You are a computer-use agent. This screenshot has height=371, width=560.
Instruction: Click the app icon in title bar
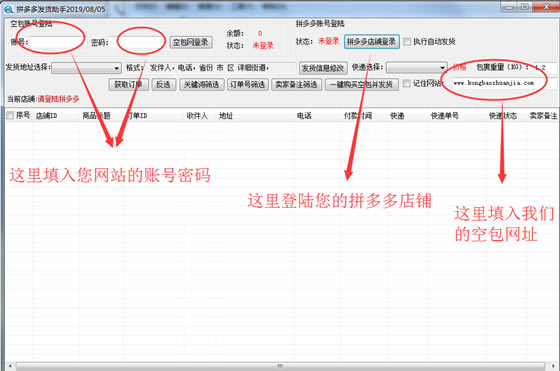[x=8, y=9]
